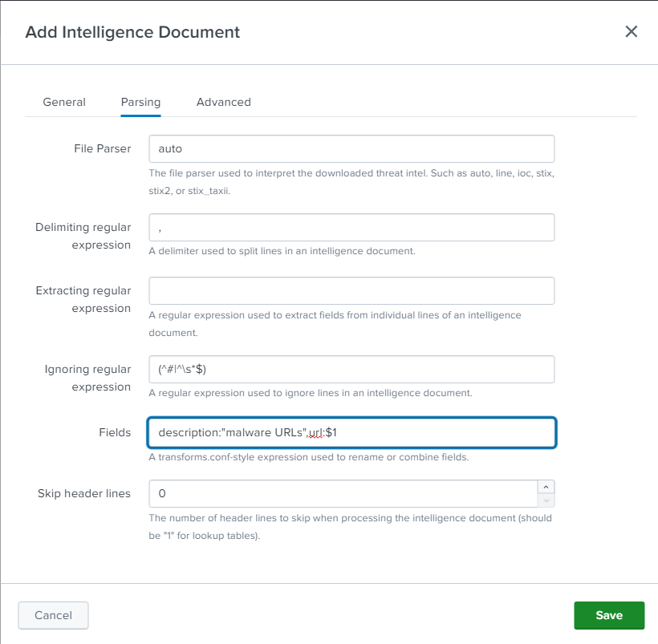Select the Parsing tab
Image resolution: width=658 pixels, height=644 pixels.
coord(140,102)
